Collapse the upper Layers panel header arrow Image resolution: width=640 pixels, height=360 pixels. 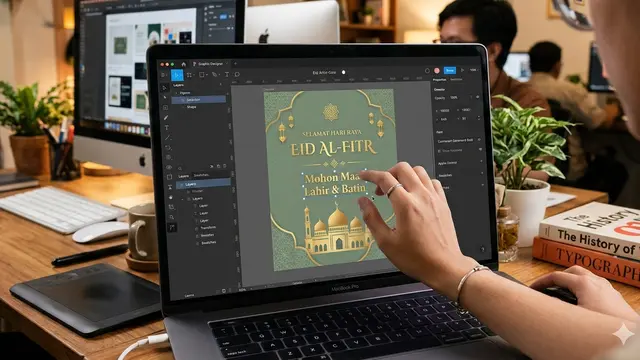pos(221,84)
